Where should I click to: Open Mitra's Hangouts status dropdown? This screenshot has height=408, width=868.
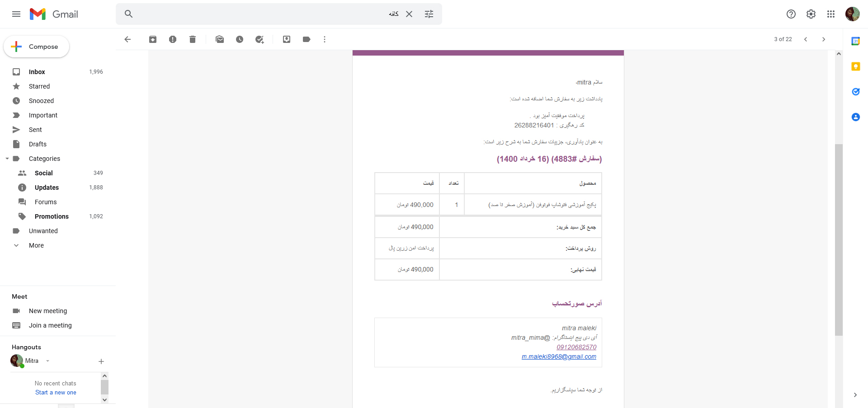point(47,361)
